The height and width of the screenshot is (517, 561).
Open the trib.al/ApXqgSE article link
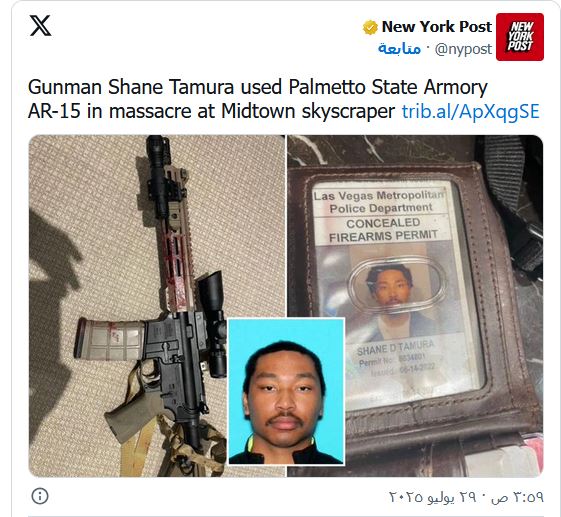[x=470, y=111]
